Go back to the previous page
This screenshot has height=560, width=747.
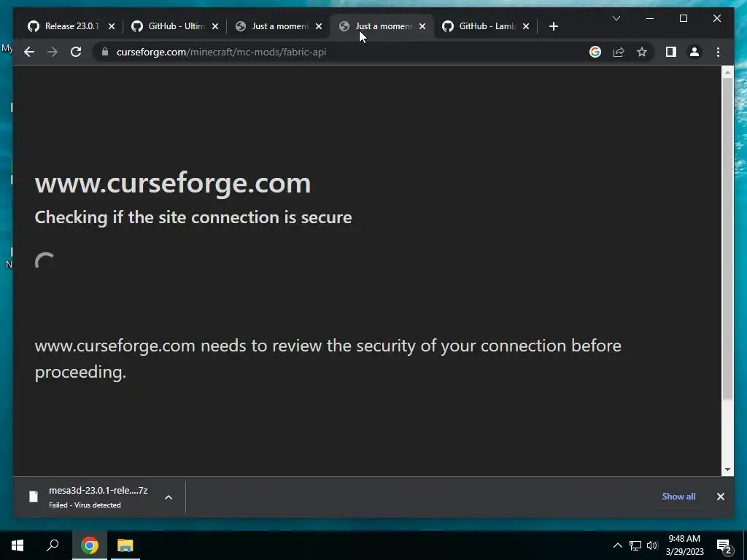pos(29,52)
